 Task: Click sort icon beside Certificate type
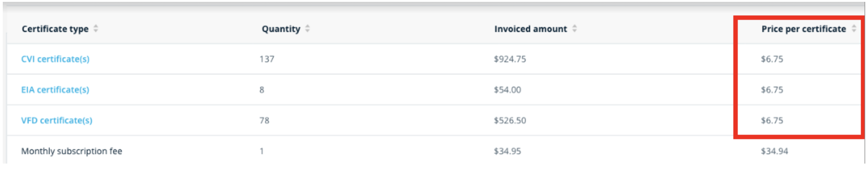(x=96, y=29)
